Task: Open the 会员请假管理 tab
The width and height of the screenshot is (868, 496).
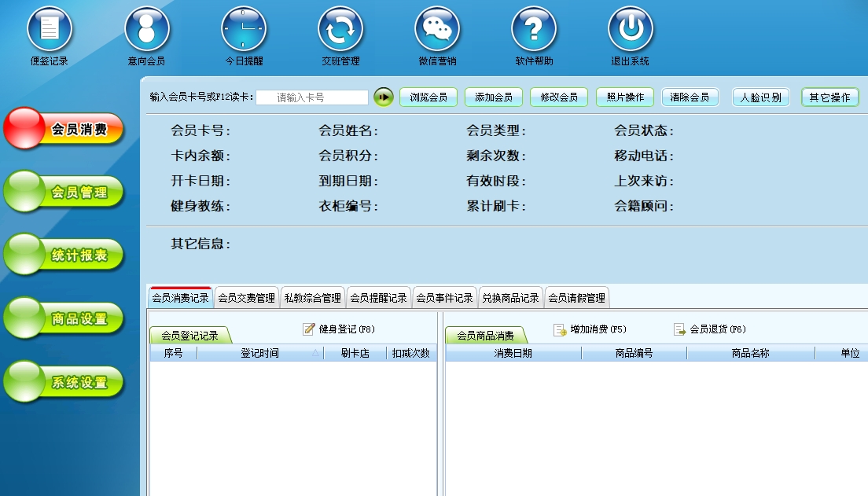Action: point(576,298)
